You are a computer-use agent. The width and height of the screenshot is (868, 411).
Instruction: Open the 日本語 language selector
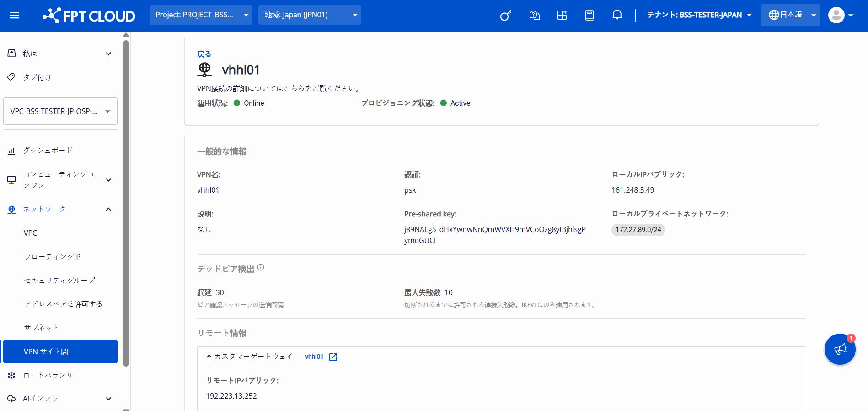click(790, 15)
